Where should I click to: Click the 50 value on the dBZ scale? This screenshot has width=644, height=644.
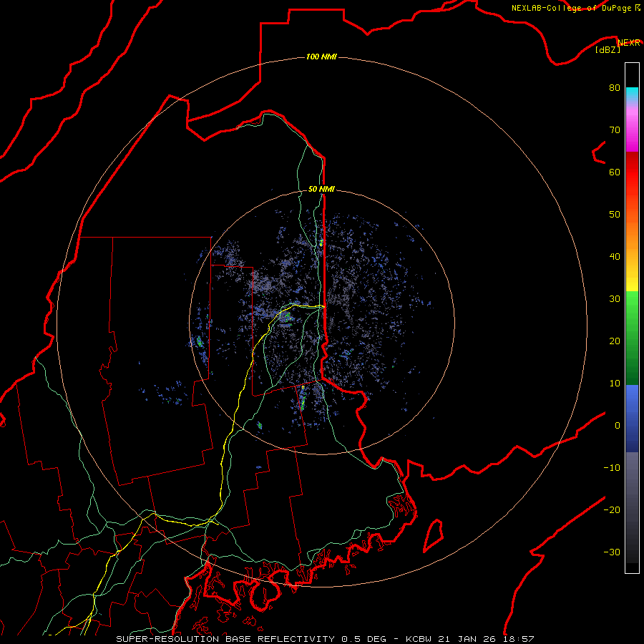(615, 215)
